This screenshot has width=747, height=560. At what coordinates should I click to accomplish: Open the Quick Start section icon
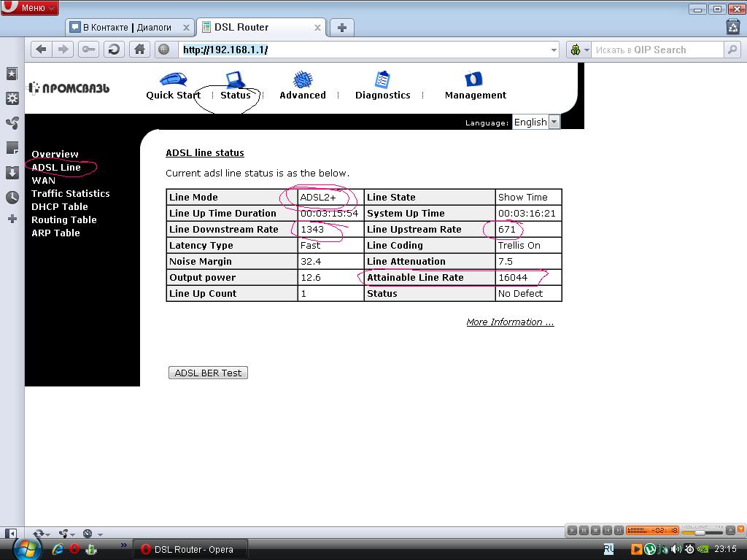[173, 79]
